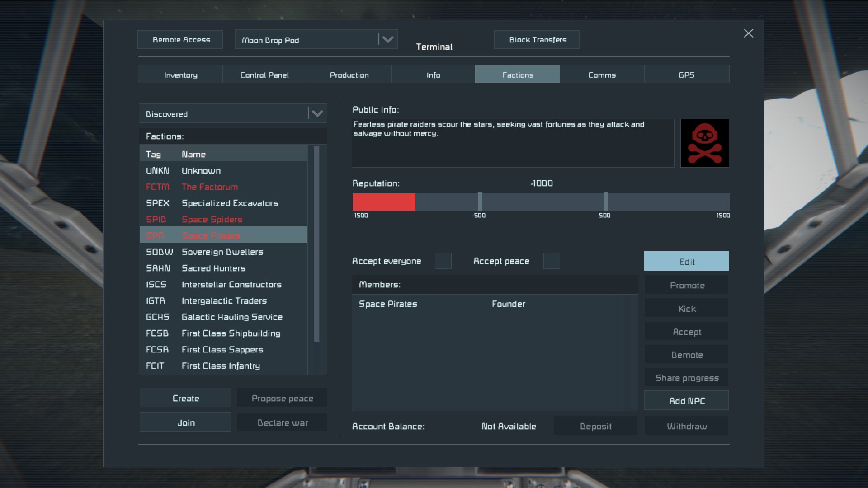Click the Demote member button
This screenshot has height=488, width=868.
686,354
